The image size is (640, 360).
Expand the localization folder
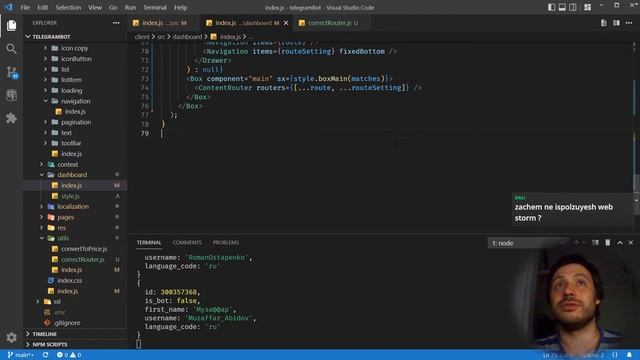pos(76,207)
